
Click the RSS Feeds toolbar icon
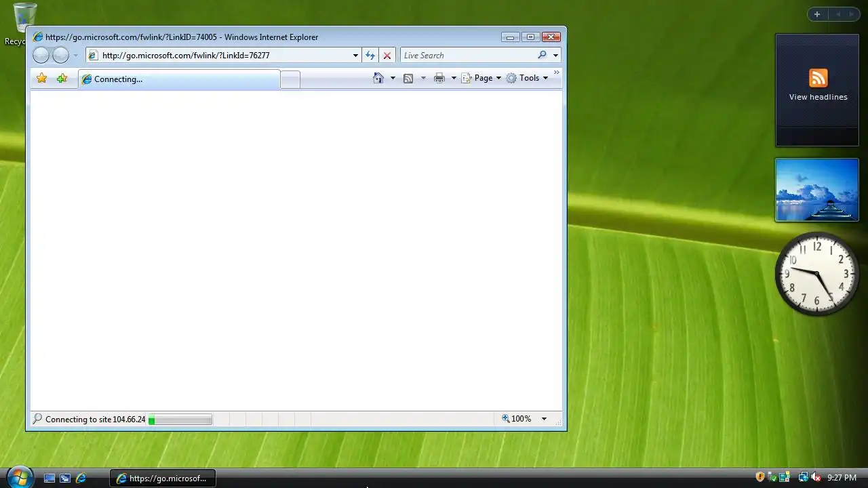pos(408,78)
